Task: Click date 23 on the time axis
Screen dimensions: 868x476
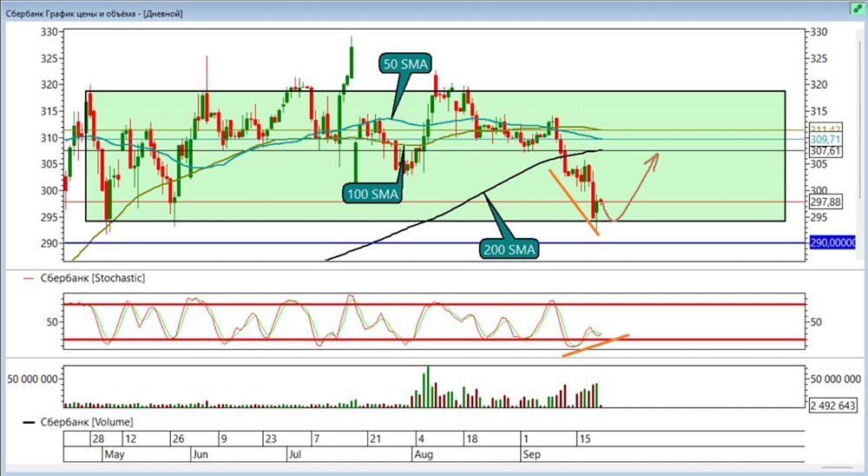Action: click(270, 439)
